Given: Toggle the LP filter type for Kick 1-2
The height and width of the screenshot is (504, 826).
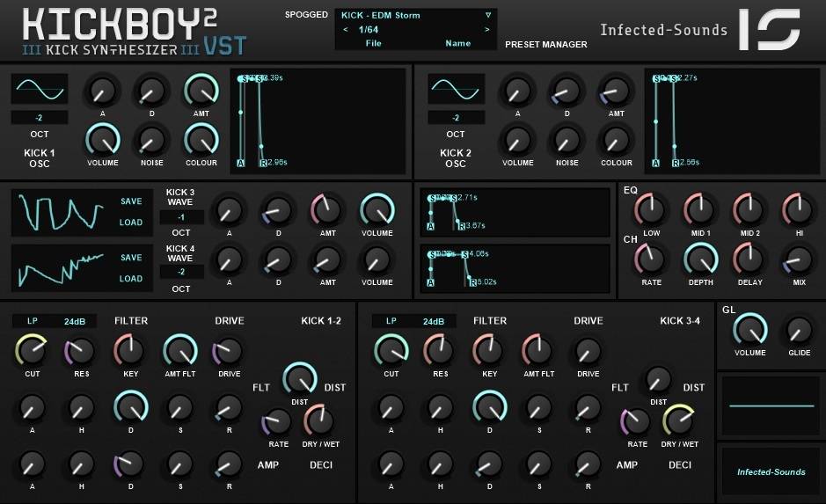Looking at the screenshot, I should [33, 321].
